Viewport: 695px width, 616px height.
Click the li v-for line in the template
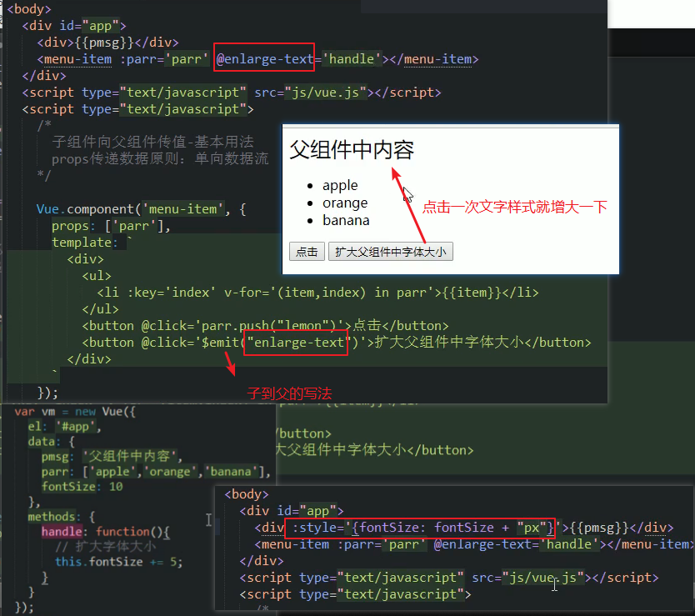pos(317,293)
